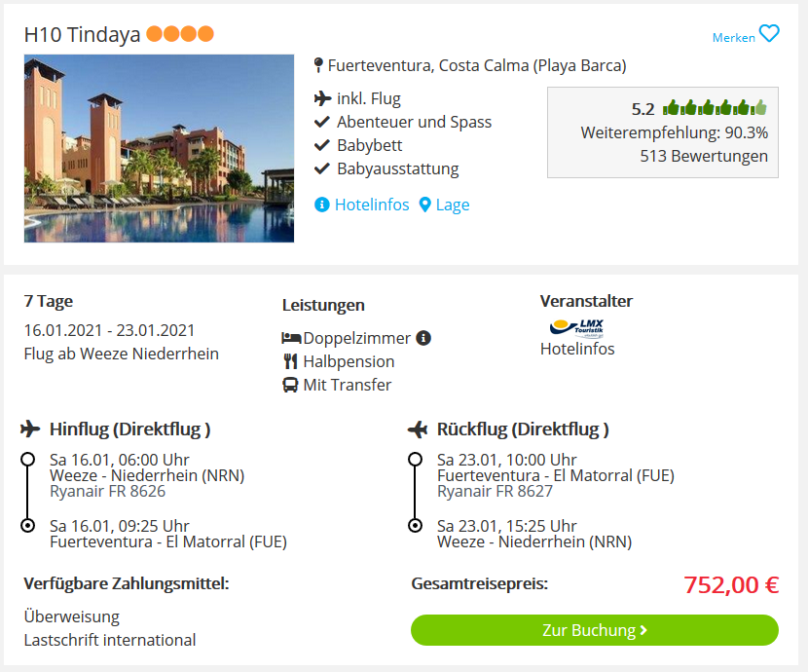Open Hotelinfos under Veranstalter
808x672 pixels.
click(x=577, y=349)
